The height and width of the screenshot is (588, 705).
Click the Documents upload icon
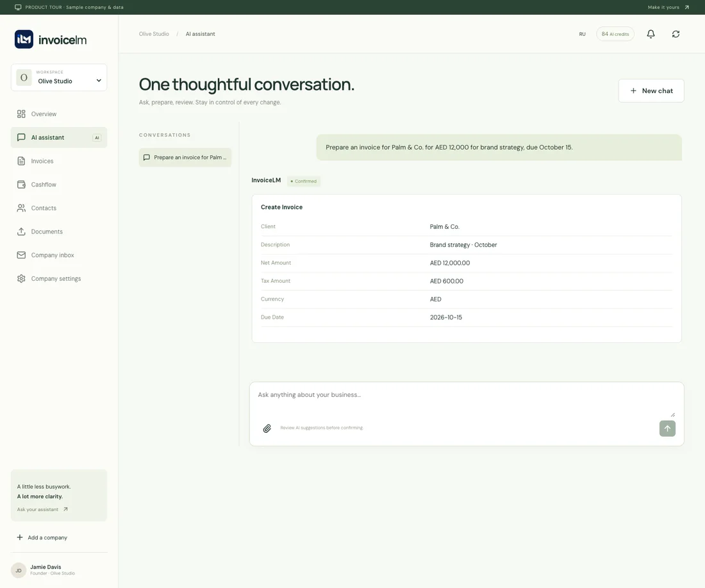click(21, 231)
